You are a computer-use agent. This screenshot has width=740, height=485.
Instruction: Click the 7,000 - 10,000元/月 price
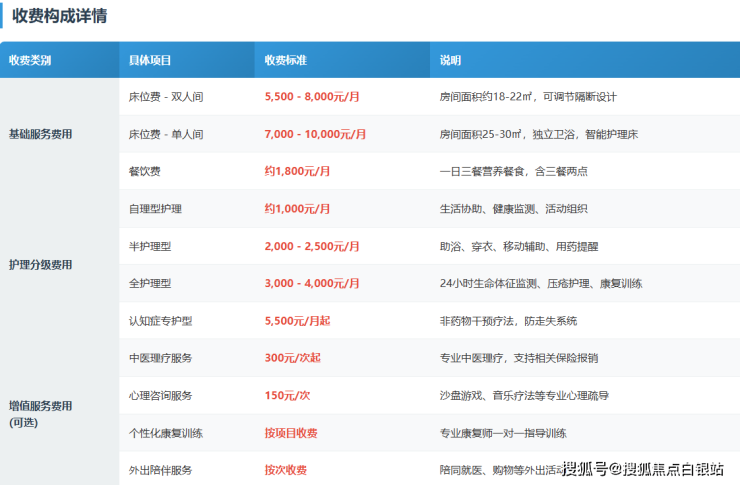(x=315, y=134)
